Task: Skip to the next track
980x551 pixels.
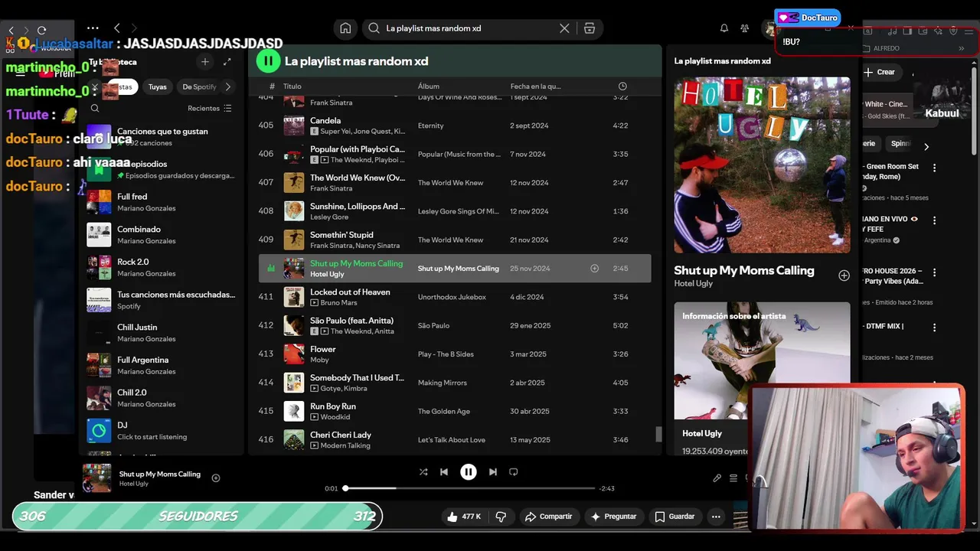Action: click(x=493, y=472)
